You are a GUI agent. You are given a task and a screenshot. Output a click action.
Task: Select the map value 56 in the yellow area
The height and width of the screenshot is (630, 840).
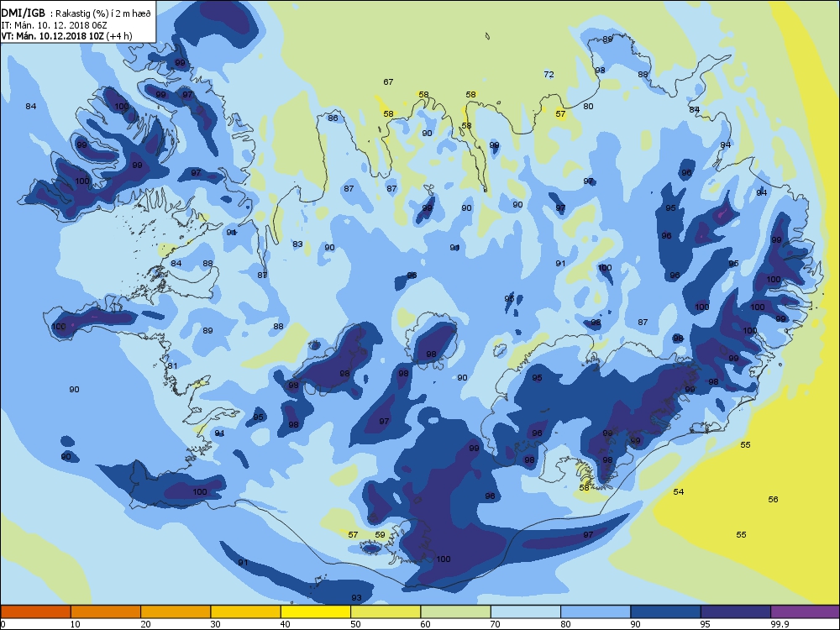click(773, 499)
